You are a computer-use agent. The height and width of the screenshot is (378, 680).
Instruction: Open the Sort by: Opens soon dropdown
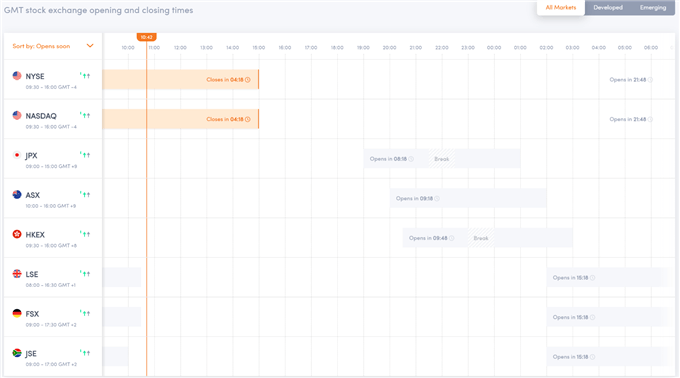(x=53, y=46)
